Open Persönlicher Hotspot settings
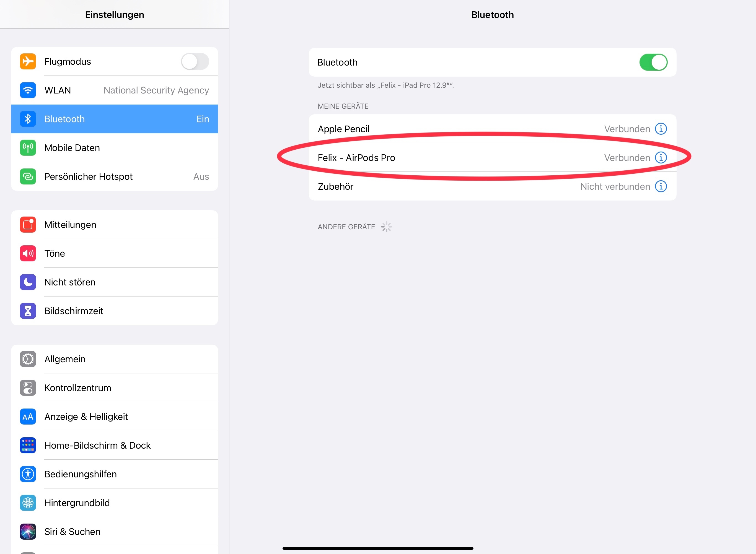The height and width of the screenshot is (554, 756). coord(114,177)
